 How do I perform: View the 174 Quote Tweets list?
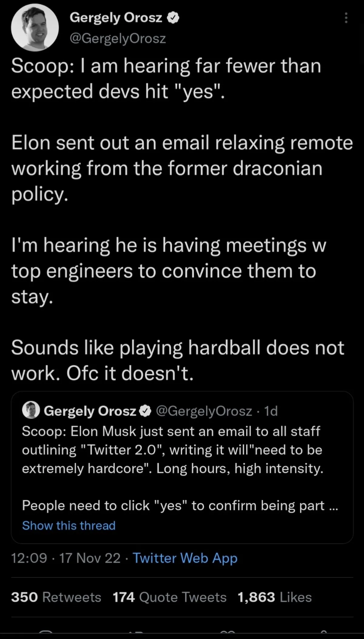pyautogui.click(x=170, y=597)
